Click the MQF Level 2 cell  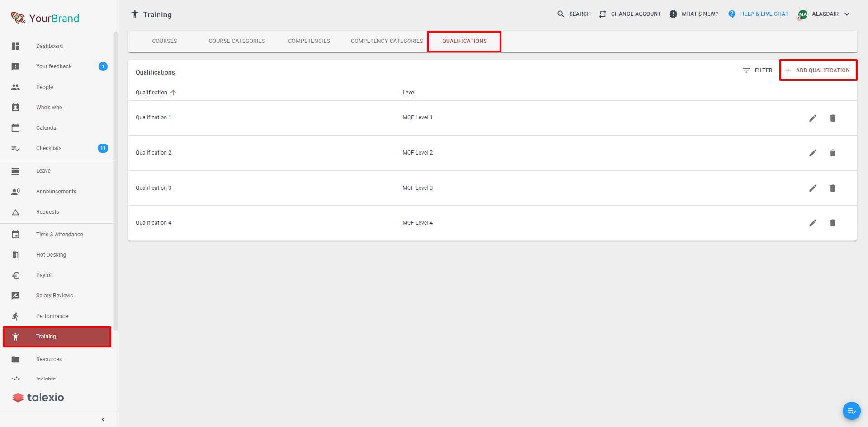click(x=417, y=153)
